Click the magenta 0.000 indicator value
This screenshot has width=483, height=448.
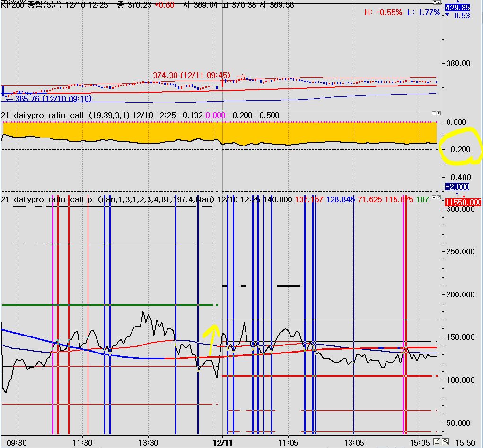(x=215, y=115)
